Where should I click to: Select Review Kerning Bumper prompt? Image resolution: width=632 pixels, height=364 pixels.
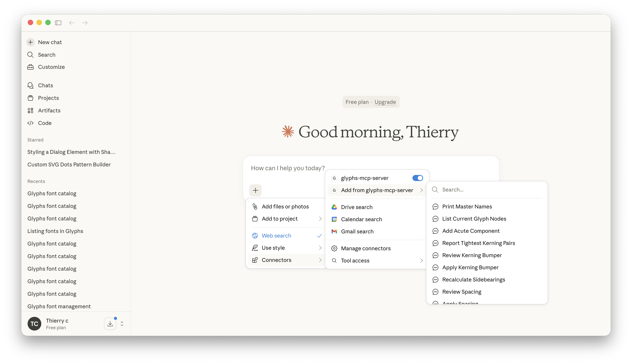tap(472, 255)
